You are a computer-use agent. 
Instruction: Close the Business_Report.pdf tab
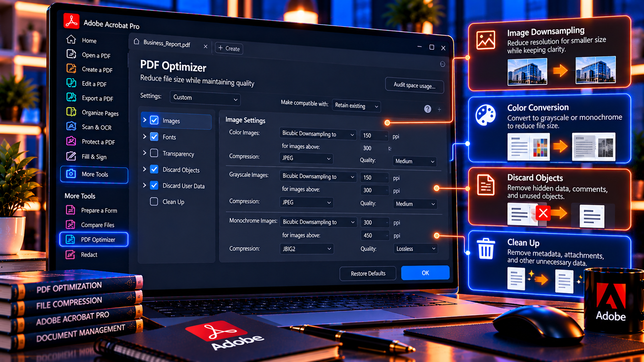(x=205, y=47)
